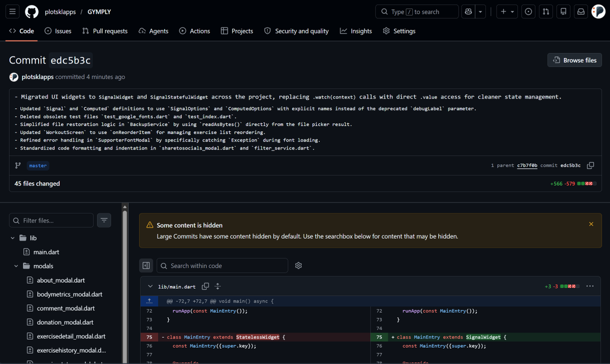The image size is (610, 364).
Task: Open the master branch label
Action: 38,166
